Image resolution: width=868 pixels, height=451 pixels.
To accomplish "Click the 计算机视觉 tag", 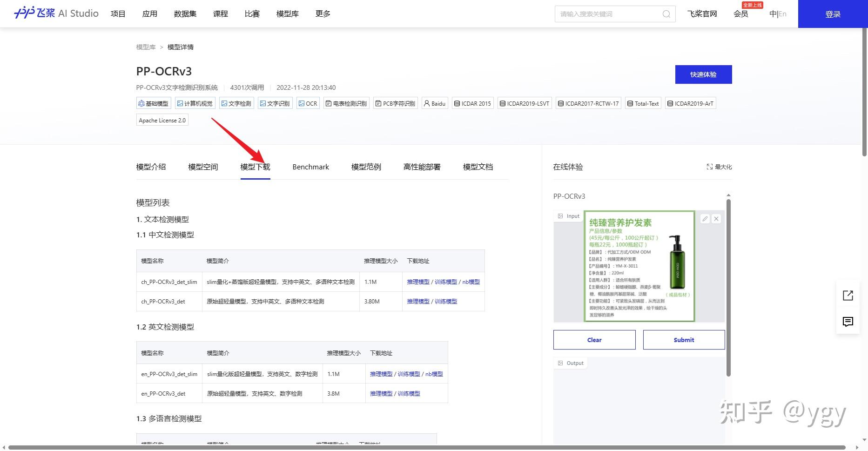I will click(195, 103).
